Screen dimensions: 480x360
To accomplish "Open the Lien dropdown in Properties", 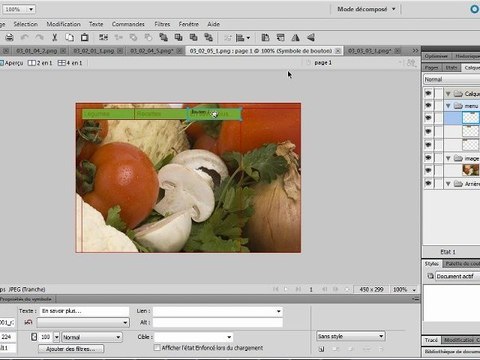I will pyautogui.click(x=278, y=311).
